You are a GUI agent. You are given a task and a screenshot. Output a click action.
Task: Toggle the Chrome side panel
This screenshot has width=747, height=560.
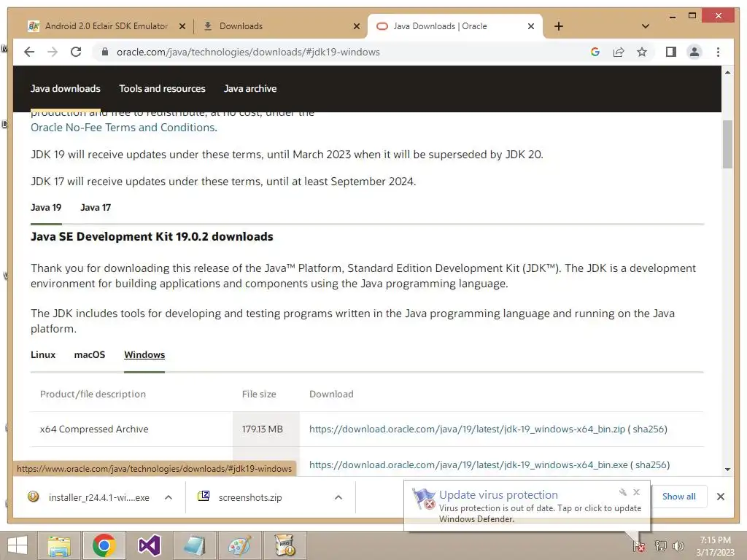tap(671, 52)
